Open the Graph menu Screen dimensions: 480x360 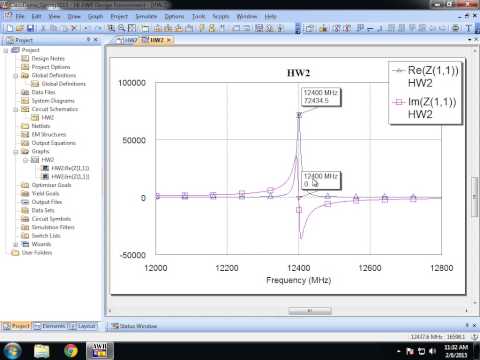click(95, 16)
